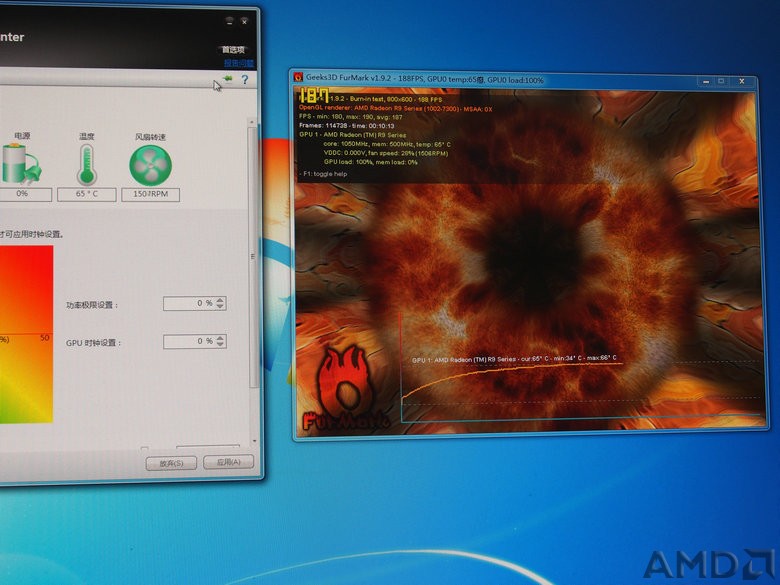Close the Catalyst Control Center window
Screen dimensions: 780x585
244,21
